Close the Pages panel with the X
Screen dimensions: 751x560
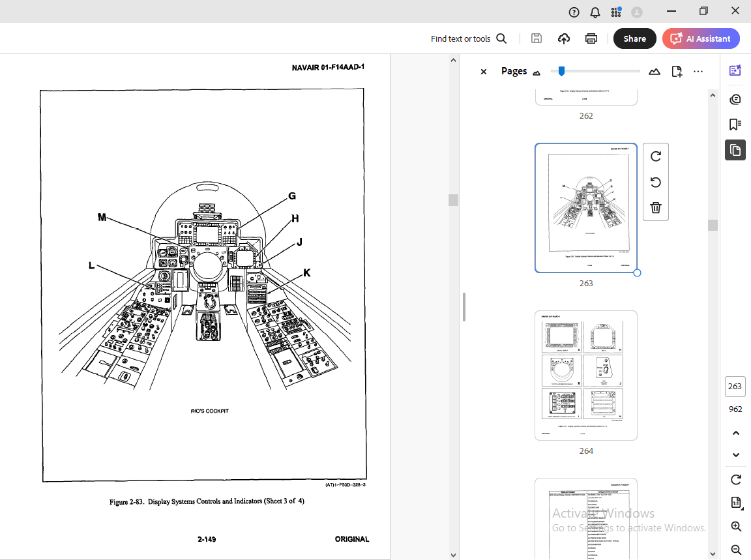[x=483, y=72]
